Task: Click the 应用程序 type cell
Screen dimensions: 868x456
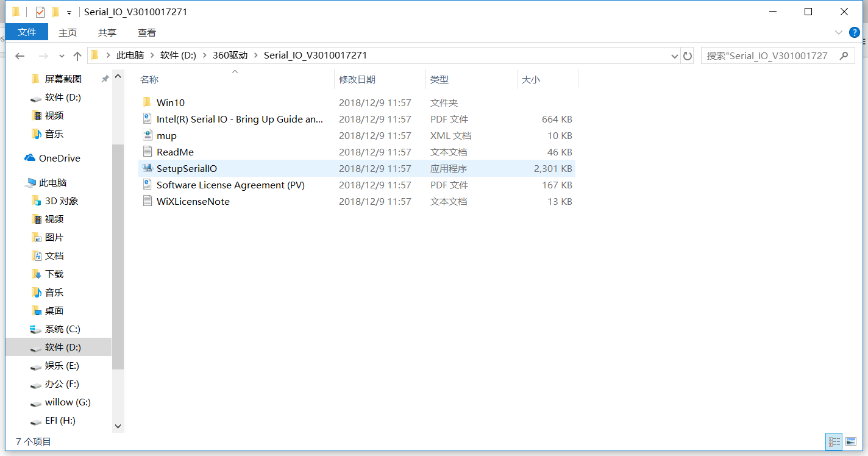Action: pyautogui.click(x=449, y=168)
